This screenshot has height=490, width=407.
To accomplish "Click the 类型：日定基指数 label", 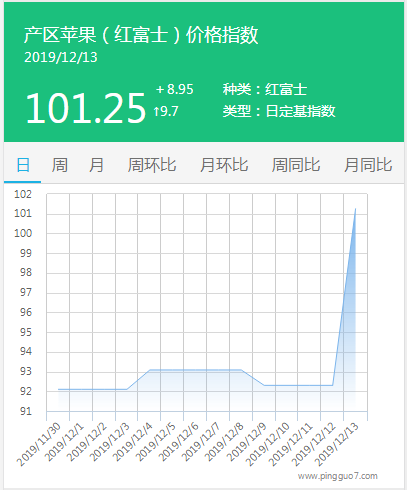I will point(279,111).
